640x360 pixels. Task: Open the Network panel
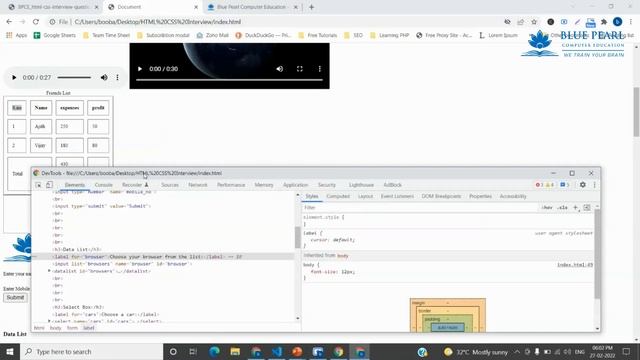coord(198,185)
